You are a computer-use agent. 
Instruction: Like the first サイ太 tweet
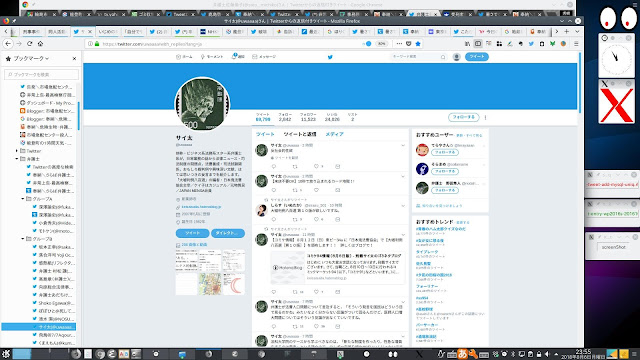pos(316,167)
